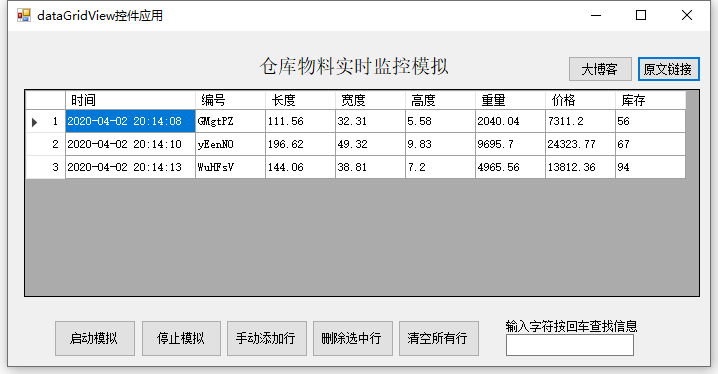Select the GMgtPZ code cell

(230, 121)
